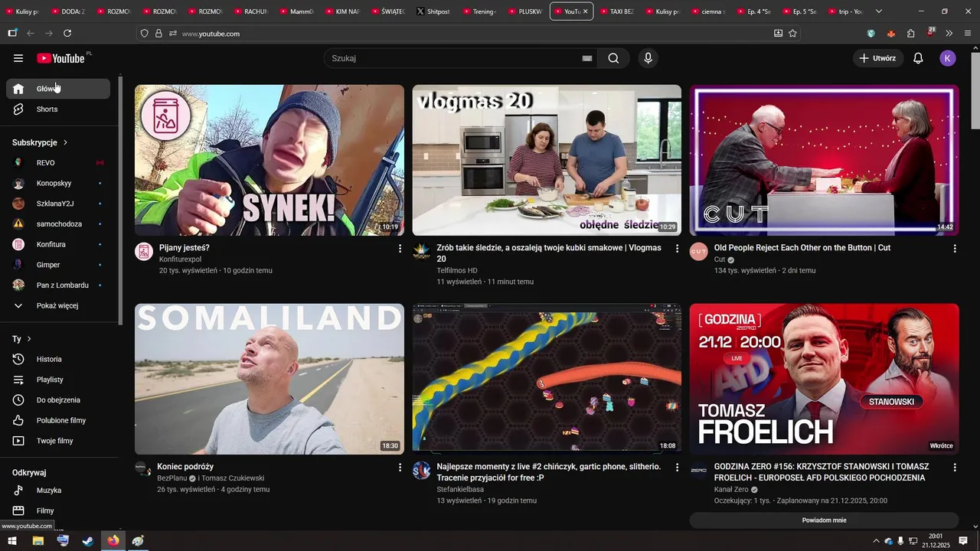The height and width of the screenshot is (551, 980).
Task: Open Firefox extensions puzzle icon
Action: tap(910, 34)
